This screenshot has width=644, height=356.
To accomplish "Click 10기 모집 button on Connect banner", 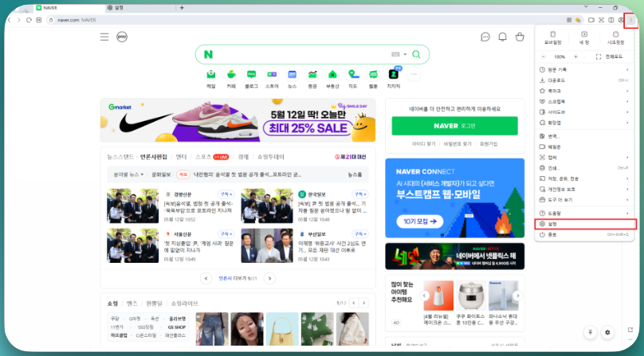I will click(x=420, y=221).
